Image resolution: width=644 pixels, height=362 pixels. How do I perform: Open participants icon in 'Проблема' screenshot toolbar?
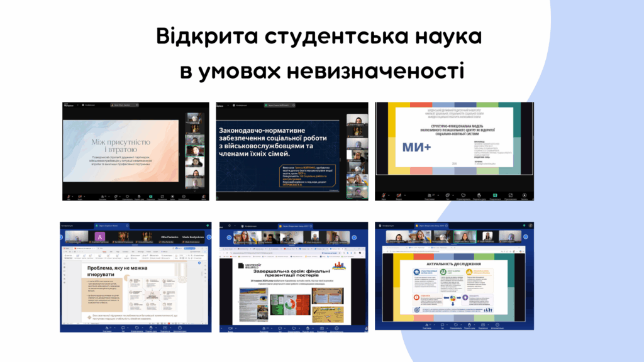pos(107,328)
